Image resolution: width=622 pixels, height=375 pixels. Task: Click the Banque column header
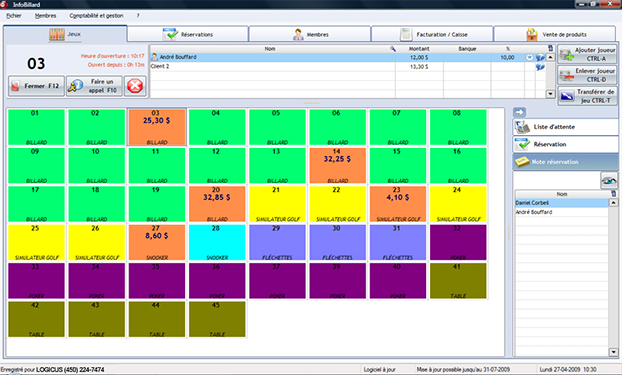coord(467,49)
